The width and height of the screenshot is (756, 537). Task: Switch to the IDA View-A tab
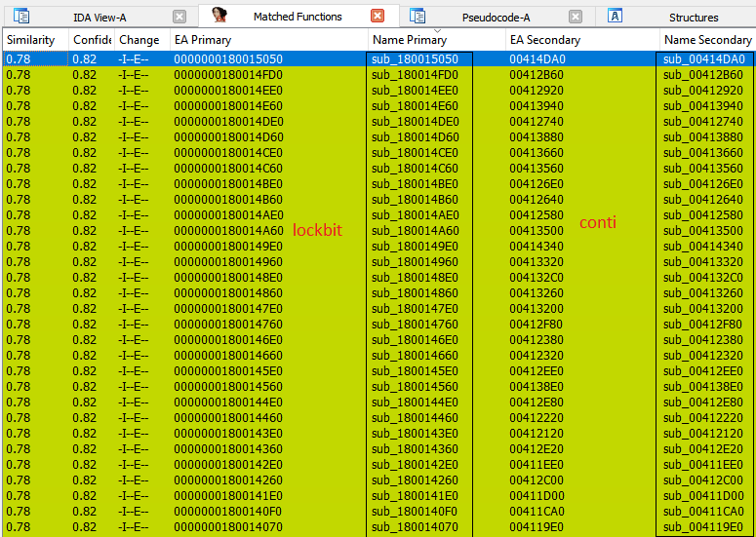click(x=99, y=18)
